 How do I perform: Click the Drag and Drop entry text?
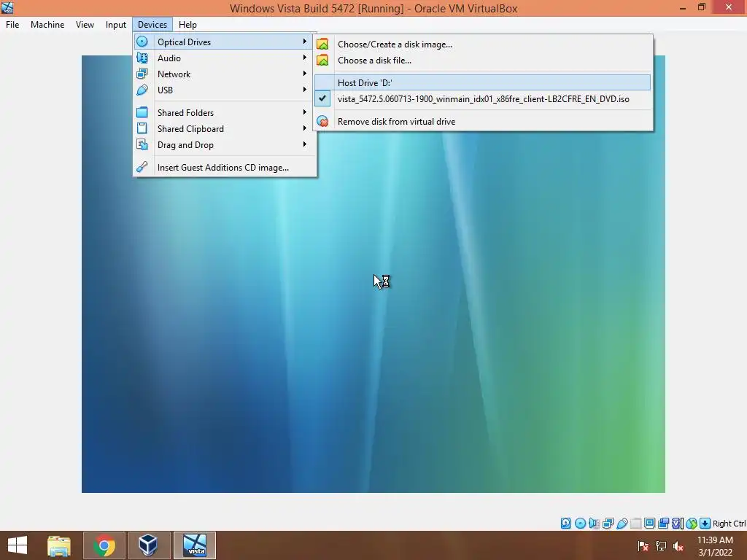185,145
